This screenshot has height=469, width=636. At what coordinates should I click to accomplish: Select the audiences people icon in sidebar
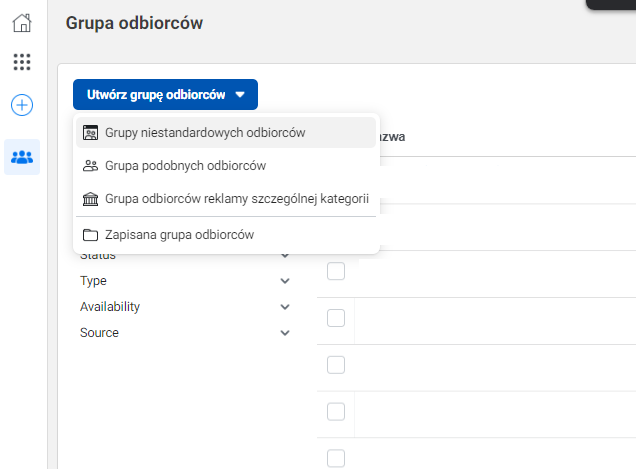click(22, 157)
